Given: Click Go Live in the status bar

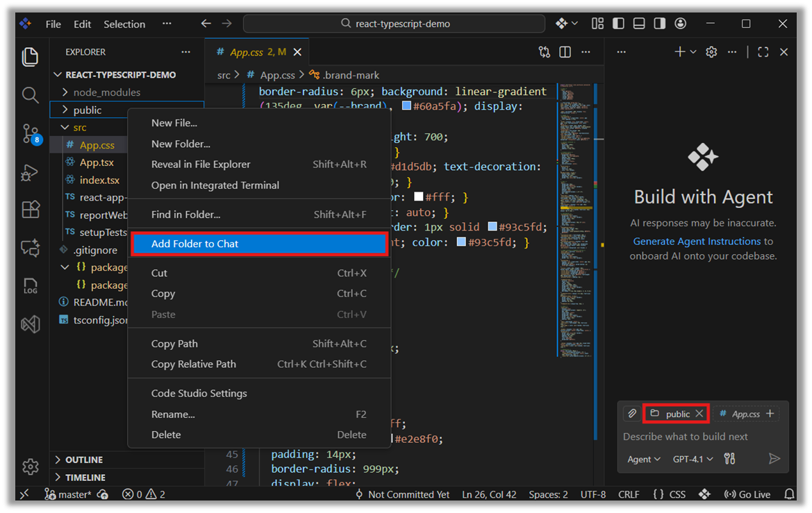Looking at the screenshot, I should pyautogui.click(x=747, y=494).
